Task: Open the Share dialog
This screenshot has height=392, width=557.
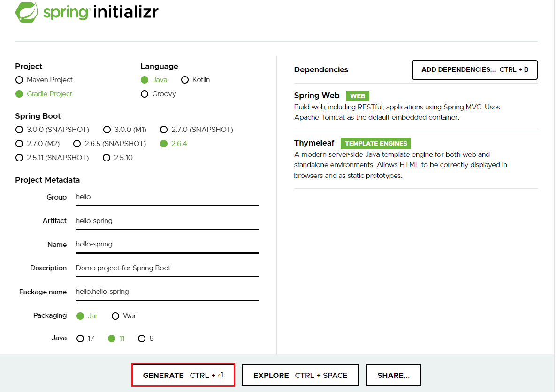Action: pyautogui.click(x=394, y=375)
